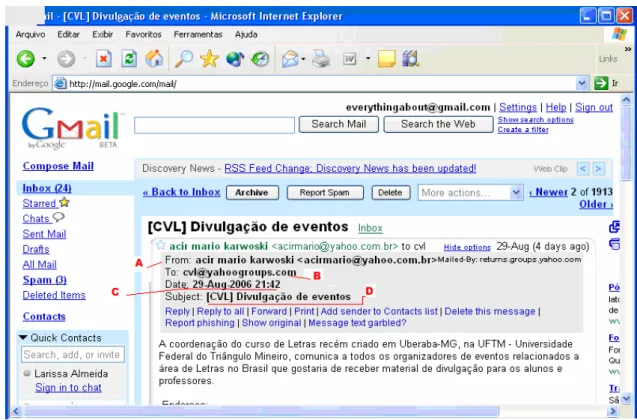
Task: Show previous Web Clip arrow
Action: click(583, 169)
